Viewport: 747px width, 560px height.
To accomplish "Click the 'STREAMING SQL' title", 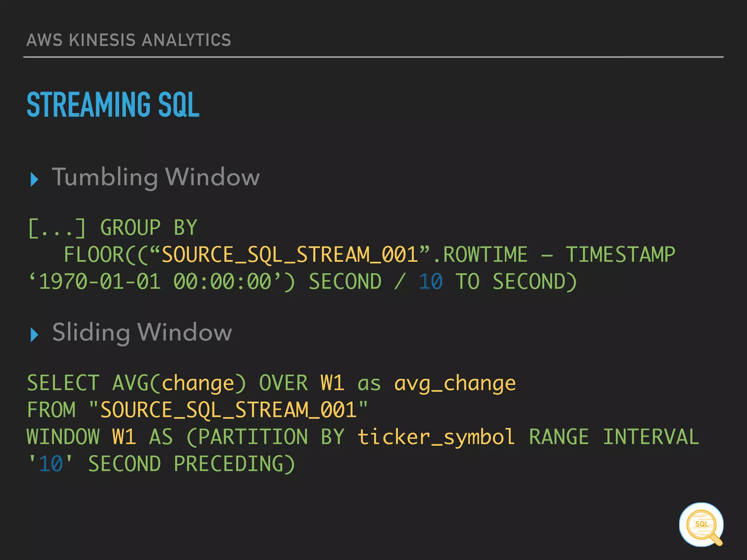I will [113, 105].
